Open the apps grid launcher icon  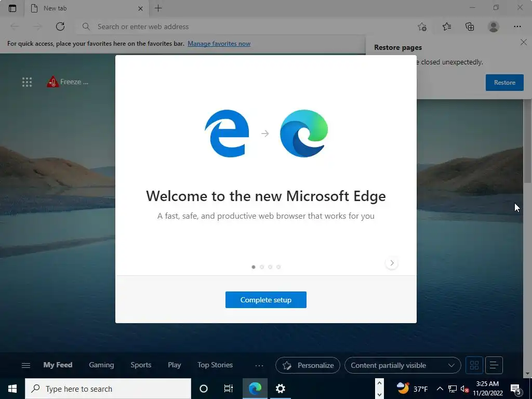[27, 82]
